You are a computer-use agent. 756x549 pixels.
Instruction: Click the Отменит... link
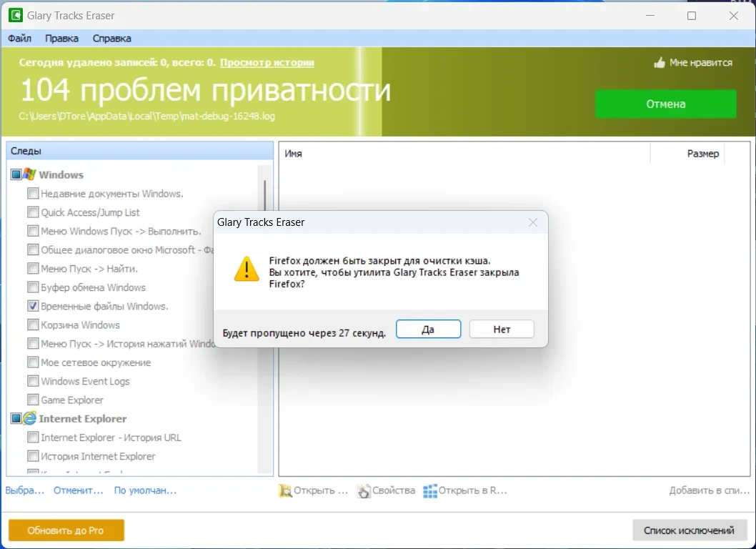click(79, 490)
